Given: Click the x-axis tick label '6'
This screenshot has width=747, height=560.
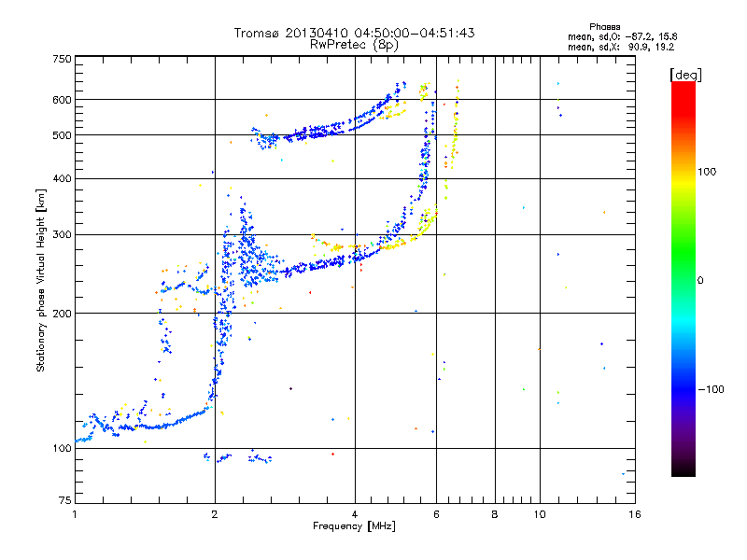Looking at the screenshot, I should [436, 514].
